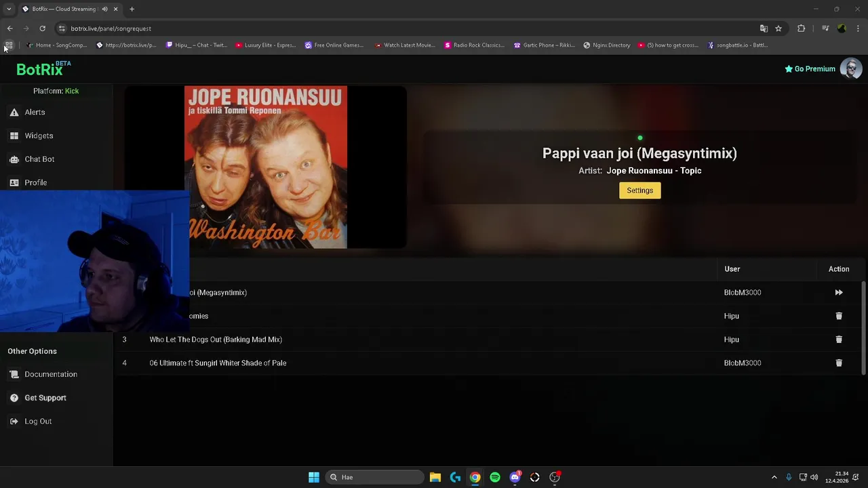
Task: Open the Windows Start menu
Action: point(314,477)
